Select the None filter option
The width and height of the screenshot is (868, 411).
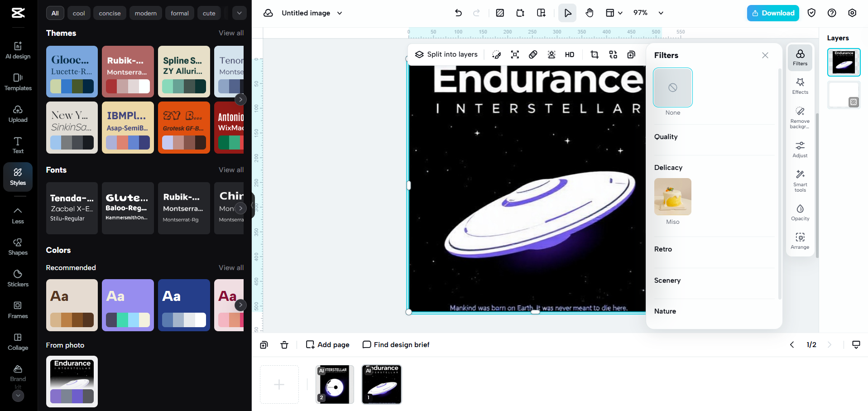pos(672,87)
